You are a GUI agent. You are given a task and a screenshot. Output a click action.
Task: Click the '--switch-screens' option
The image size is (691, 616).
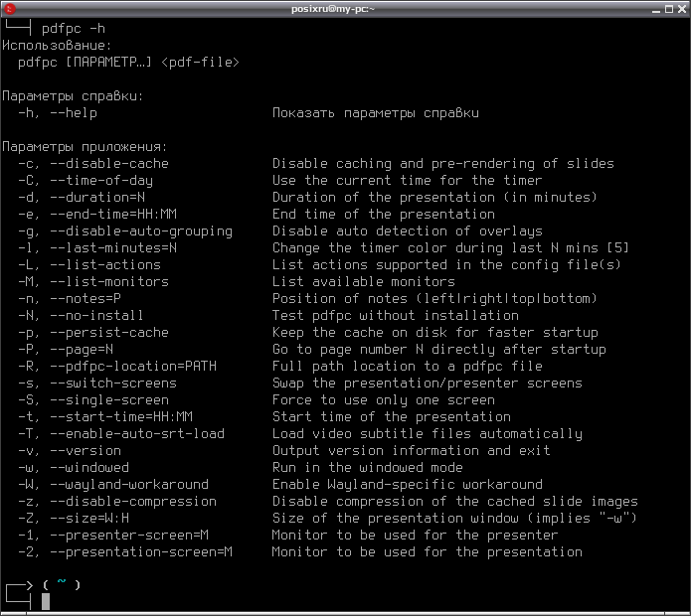(x=112, y=384)
